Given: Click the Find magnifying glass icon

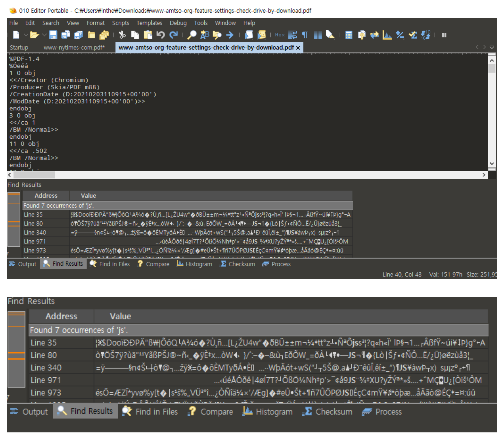Looking at the screenshot, I should (x=192, y=35).
